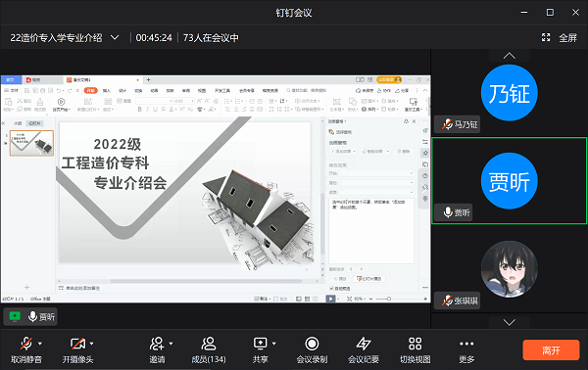The width and height of the screenshot is (588, 370).
Task: Click 73人在会议中 participant count text
Action: tap(211, 38)
